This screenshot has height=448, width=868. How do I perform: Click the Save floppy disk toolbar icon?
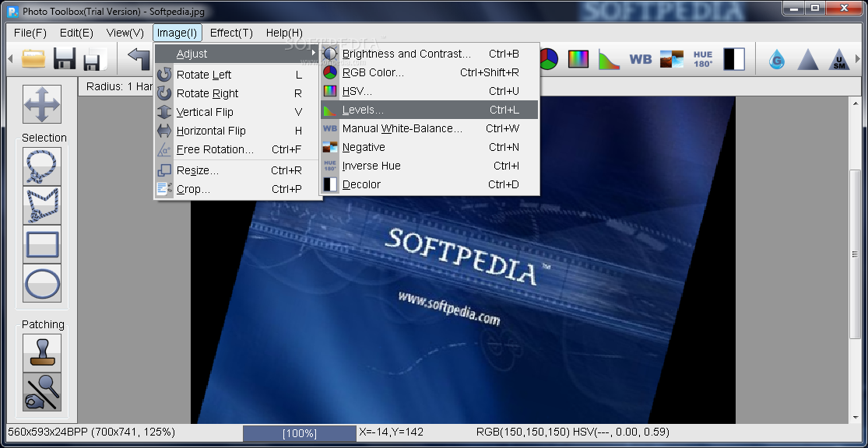[64, 59]
